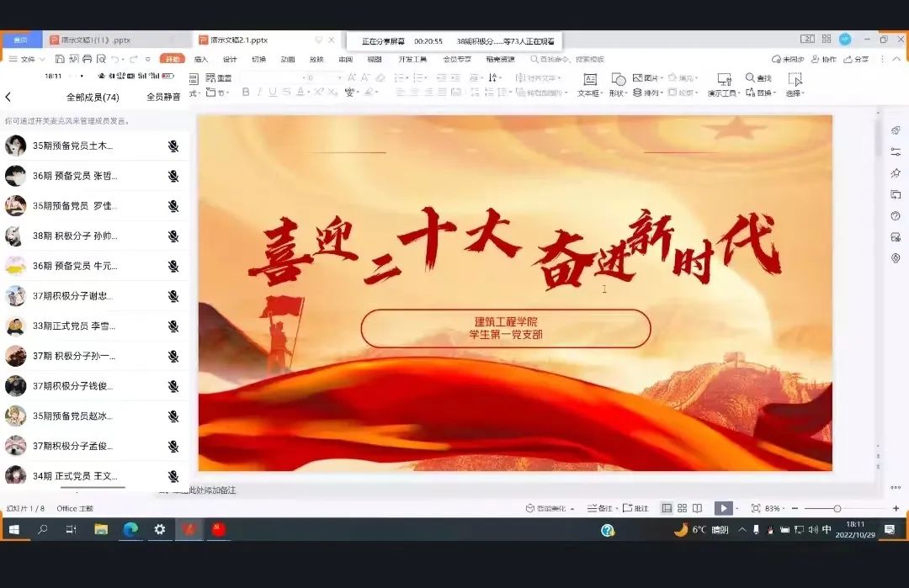Viewport: 909px width, 588px height.
Task: Redo the last undone action
Action: coord(133,59)
